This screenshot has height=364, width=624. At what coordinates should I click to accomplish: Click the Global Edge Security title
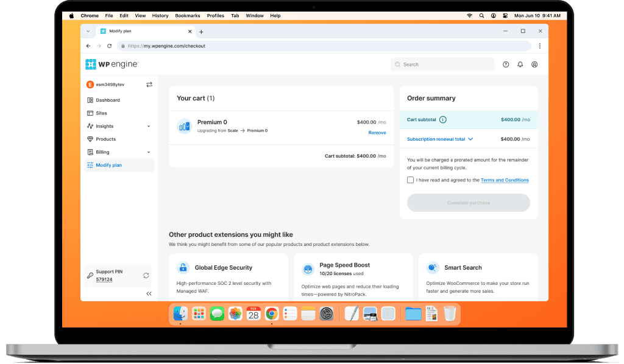click(x=223, y=267)
